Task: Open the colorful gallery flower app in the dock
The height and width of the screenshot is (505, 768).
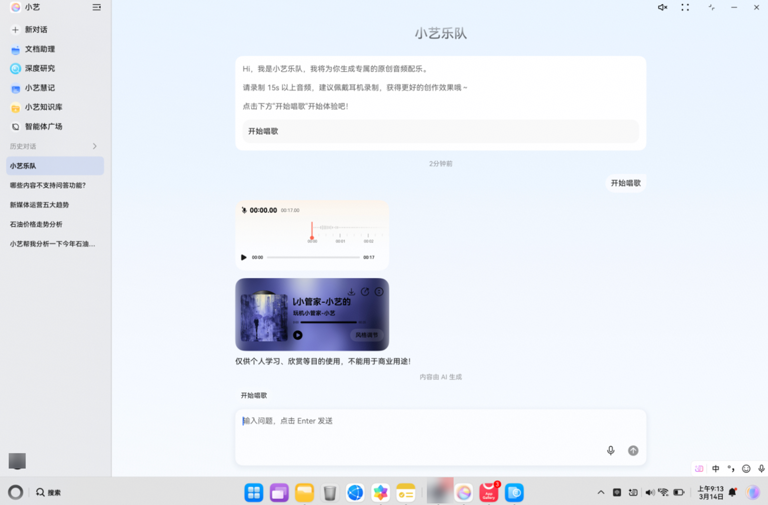Action: tap(381, 493)
